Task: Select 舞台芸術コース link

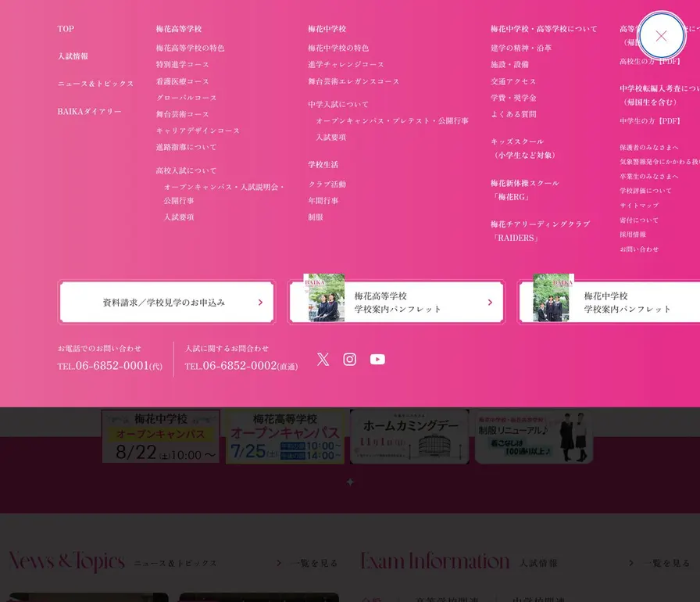Action: [183, 114]
